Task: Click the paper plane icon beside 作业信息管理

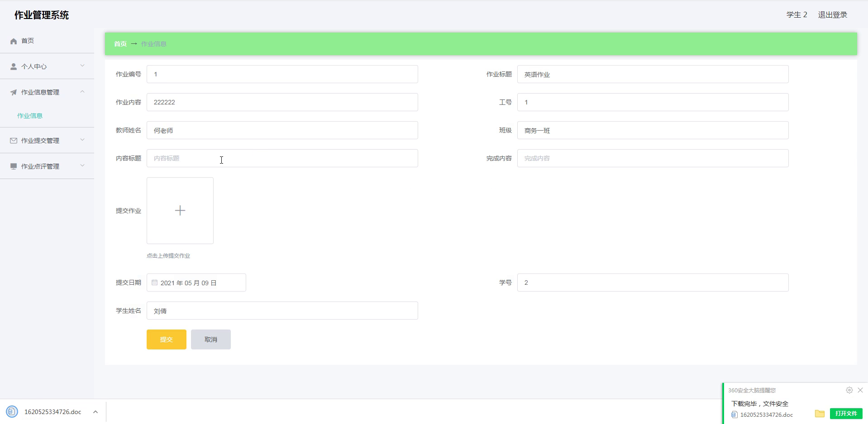Action: 14,92
